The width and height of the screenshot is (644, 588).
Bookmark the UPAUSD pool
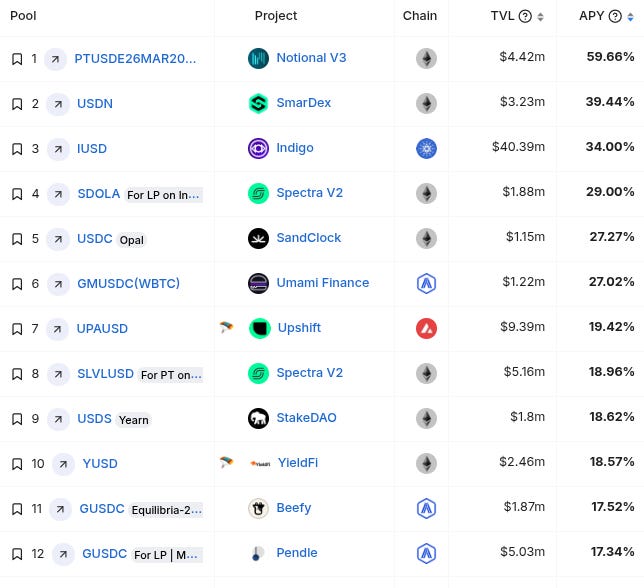(17, 329)
